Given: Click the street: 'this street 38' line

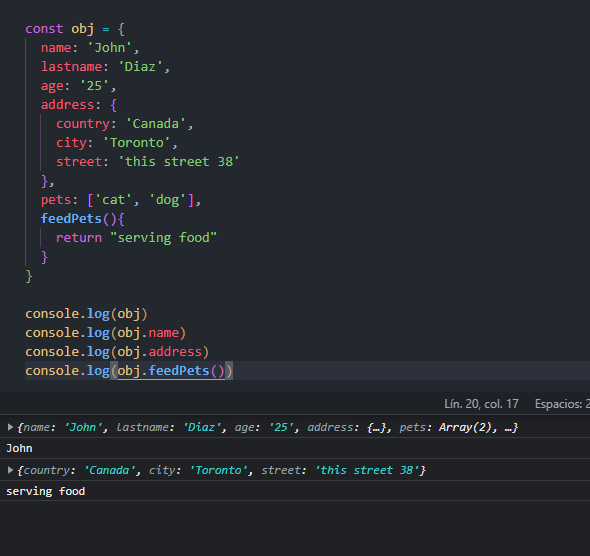Looking at the screenshot, I should click(148, 162).
